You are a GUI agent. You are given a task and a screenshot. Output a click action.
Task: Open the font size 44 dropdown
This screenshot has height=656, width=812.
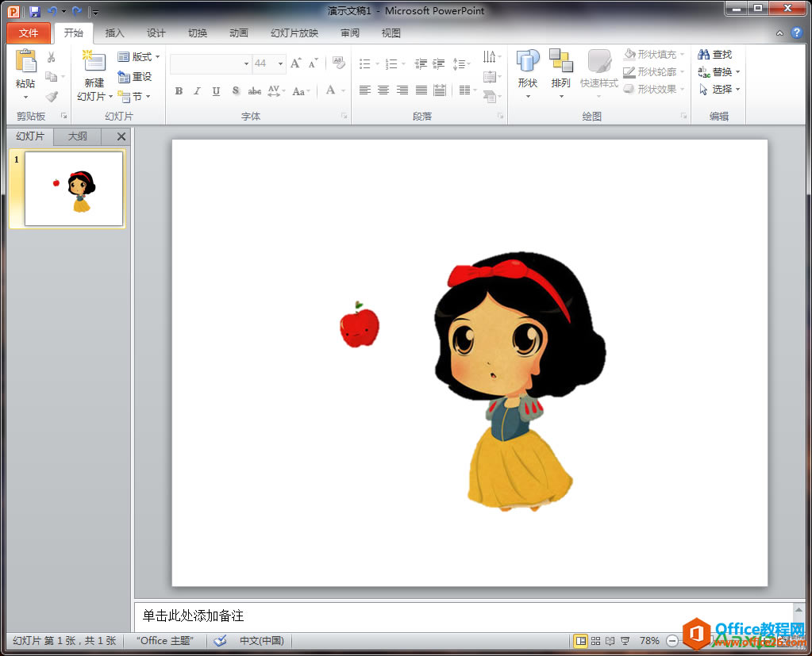point(280,63)
